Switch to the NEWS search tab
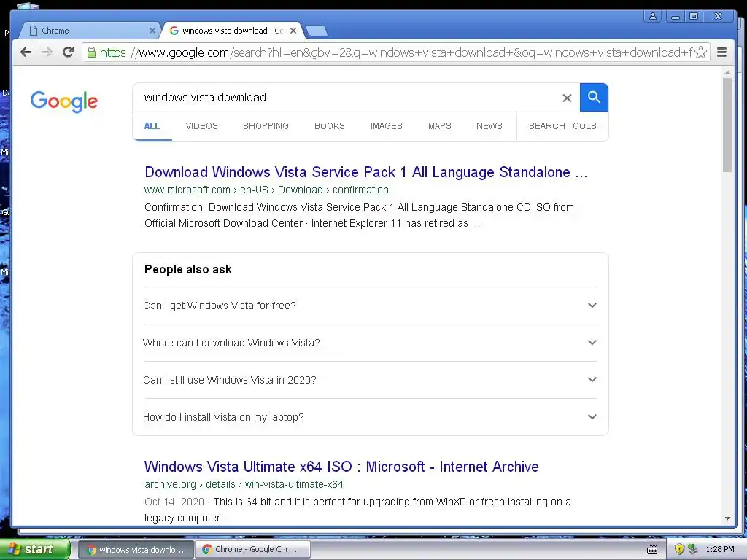 489,126
